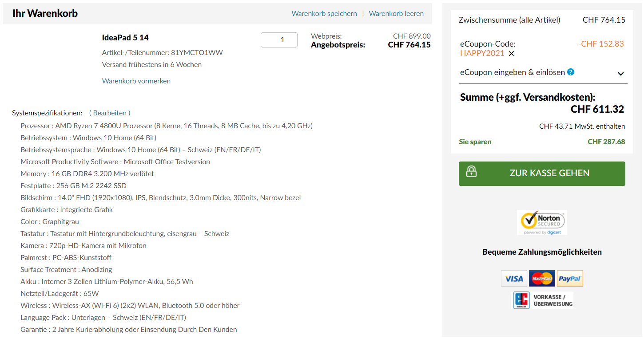Select the Visa payment logo
The width and height of the screenshot is (644, 339).
pos(514,279)
